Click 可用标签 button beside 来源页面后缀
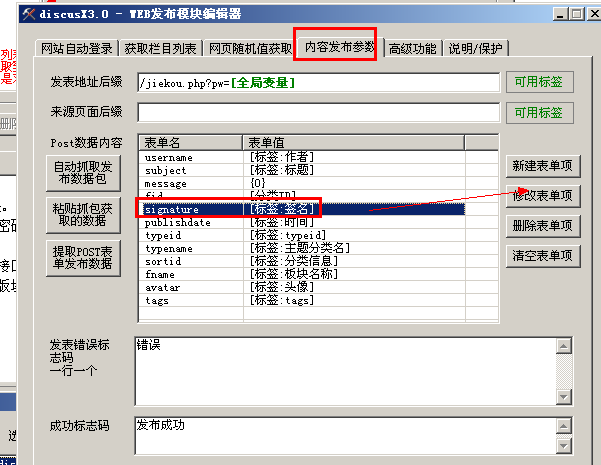Viewport: 601px width, 465px height. tap(540, 112)
